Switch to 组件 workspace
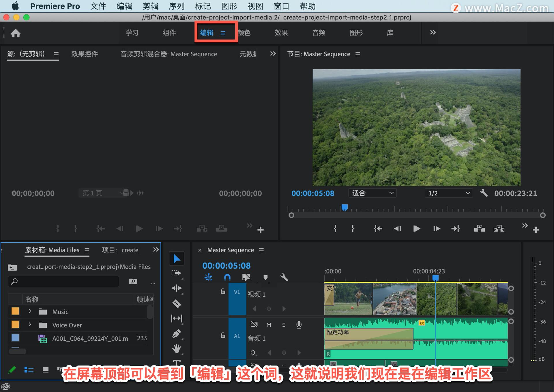The image size is (554, 392). point(169,33)
